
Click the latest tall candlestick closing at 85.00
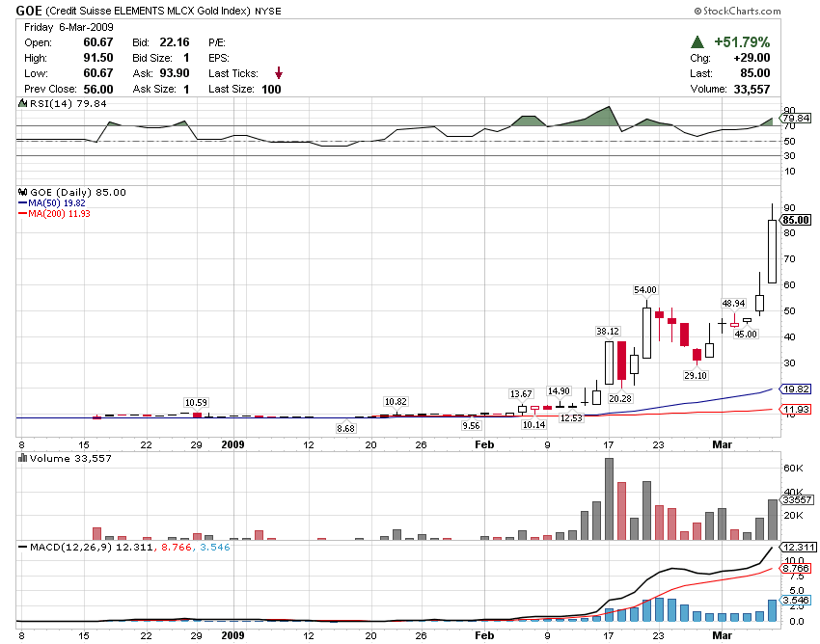tap(772, 252)
